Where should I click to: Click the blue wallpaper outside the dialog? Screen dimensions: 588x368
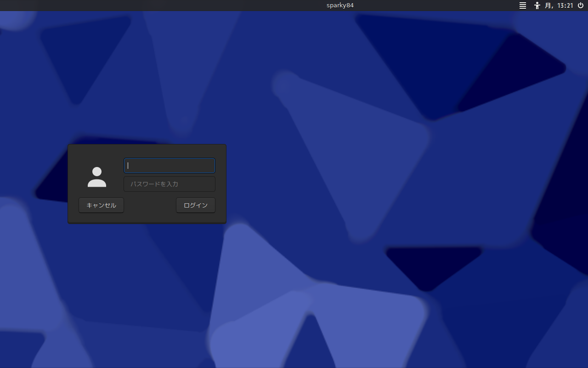click(x=367, y=184)
